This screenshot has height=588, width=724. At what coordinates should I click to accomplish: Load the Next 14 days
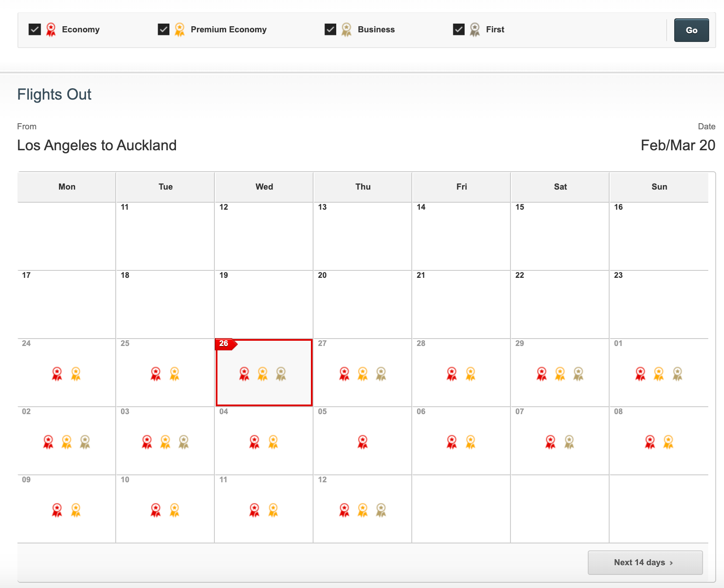(x=645, y=563)
